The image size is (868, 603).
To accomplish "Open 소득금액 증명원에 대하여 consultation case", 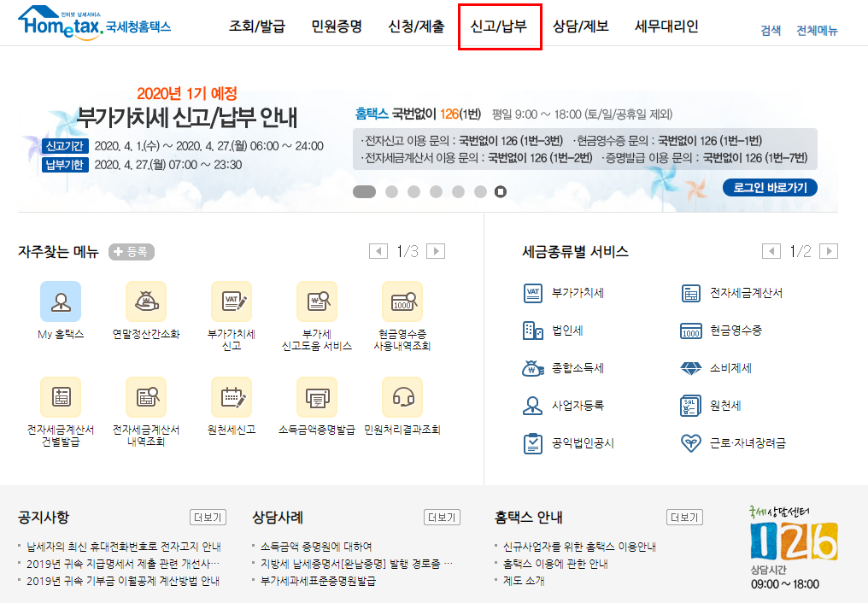I will (316, 547).
